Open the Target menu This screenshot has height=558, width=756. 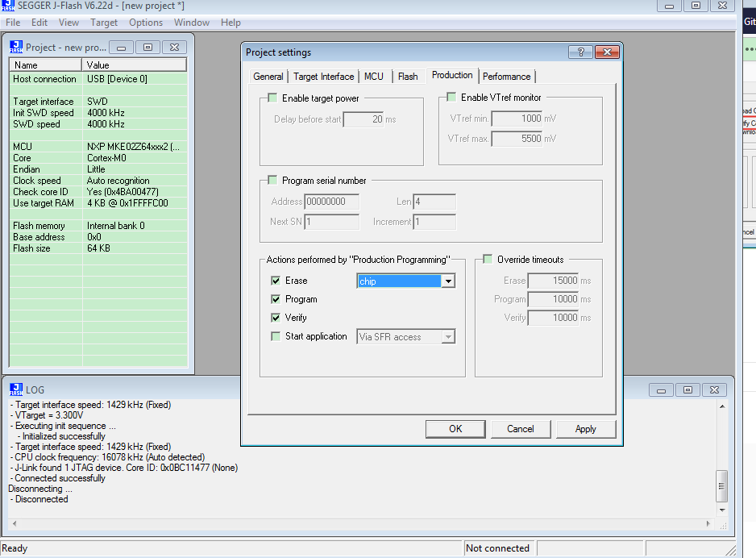(x=104, y=23)
